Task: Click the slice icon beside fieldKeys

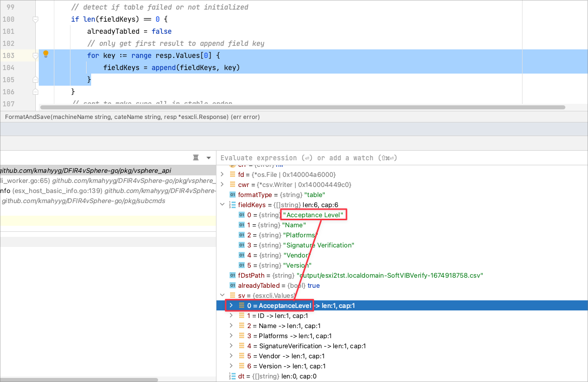Action: point(233,205)
